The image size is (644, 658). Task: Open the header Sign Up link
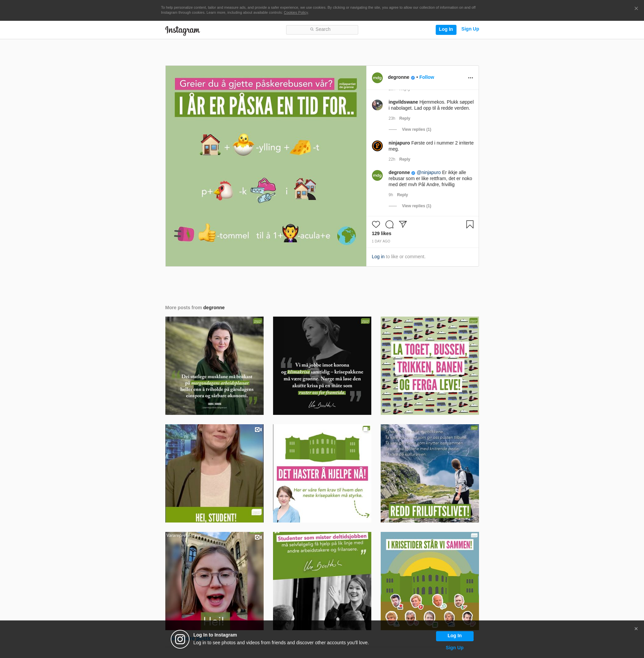(470, 29)
